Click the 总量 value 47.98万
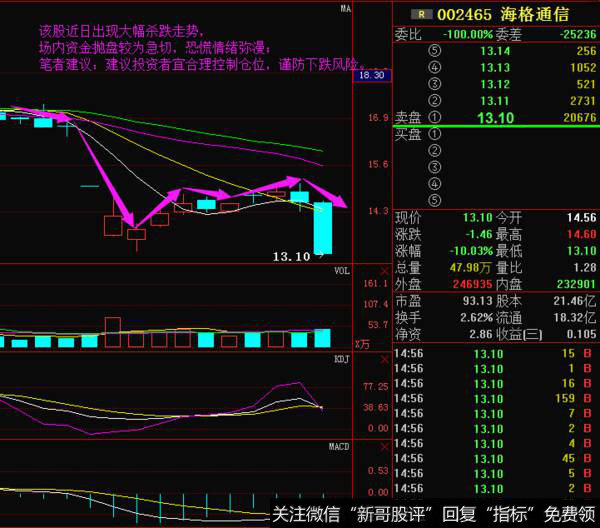Screen dimensions: 600x528 point(470,267)
